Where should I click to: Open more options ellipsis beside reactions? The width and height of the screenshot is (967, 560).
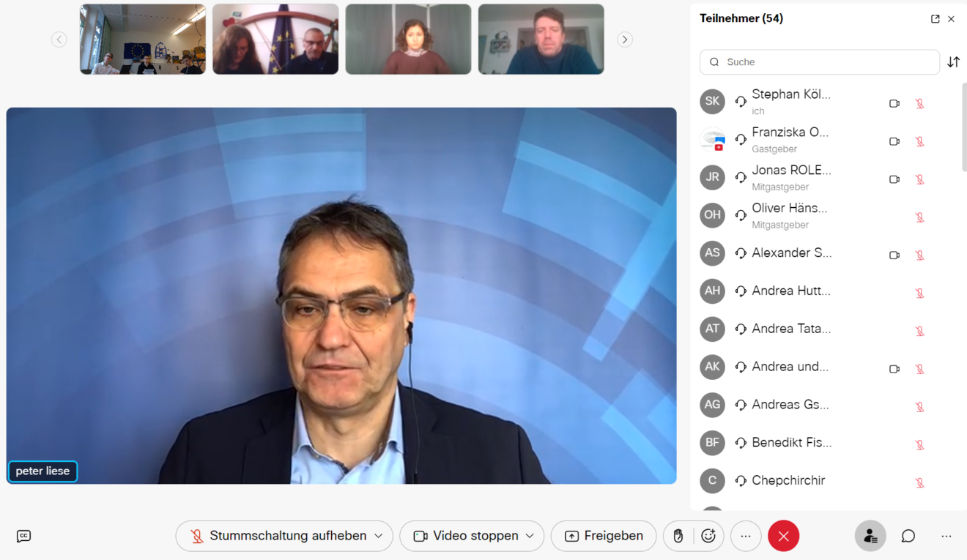click(x=746, y=536)
